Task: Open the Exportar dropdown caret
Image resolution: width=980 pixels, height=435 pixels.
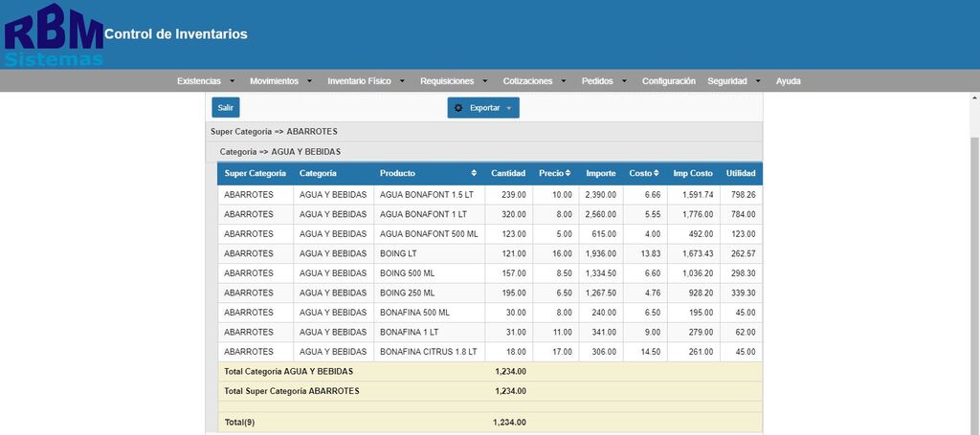Action: point(509,108)
